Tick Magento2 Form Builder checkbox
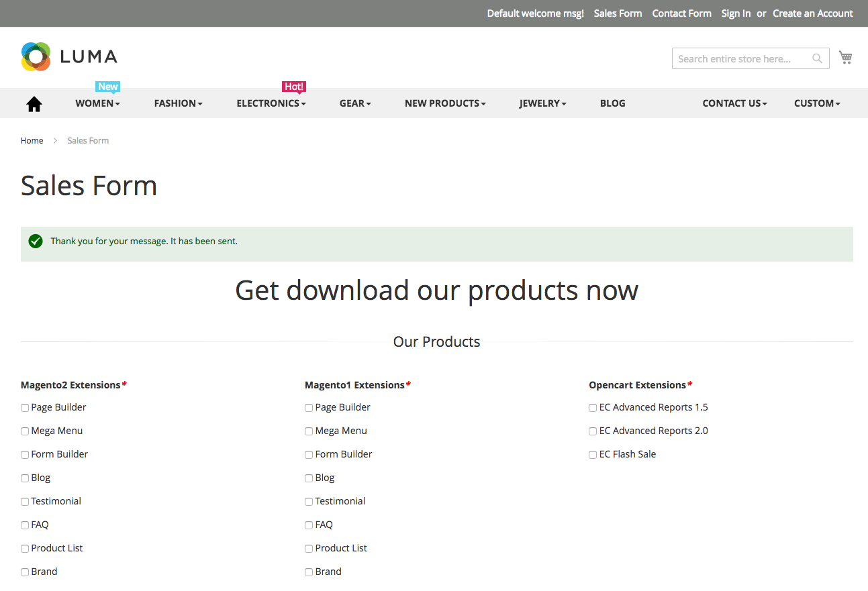868x591 pixels. click(x=25, y=455)
